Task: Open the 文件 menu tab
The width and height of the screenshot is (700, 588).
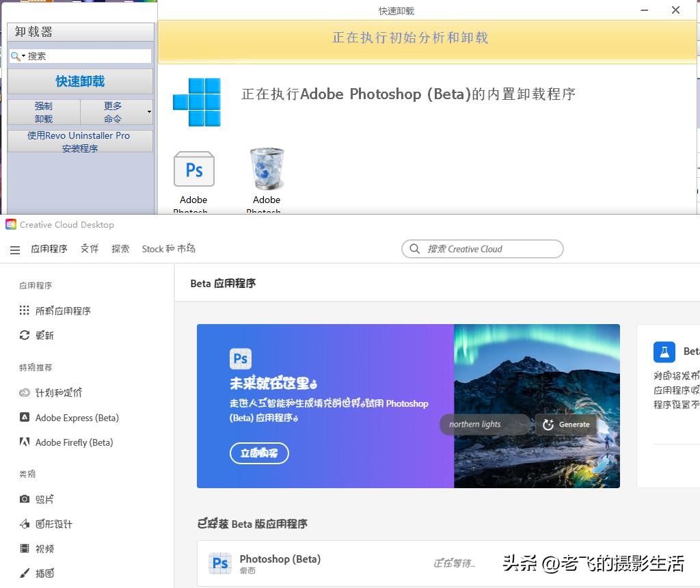Action: [x=90, y=249]
